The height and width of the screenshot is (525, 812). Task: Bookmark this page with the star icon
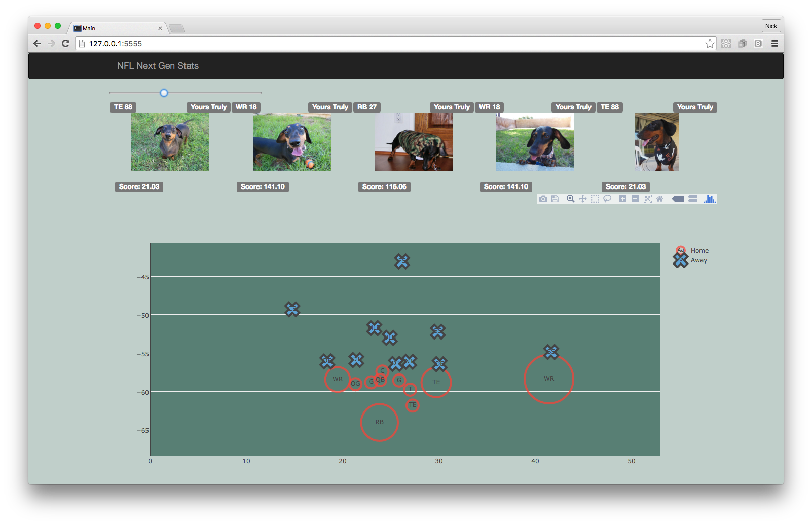tap(710, 44)
